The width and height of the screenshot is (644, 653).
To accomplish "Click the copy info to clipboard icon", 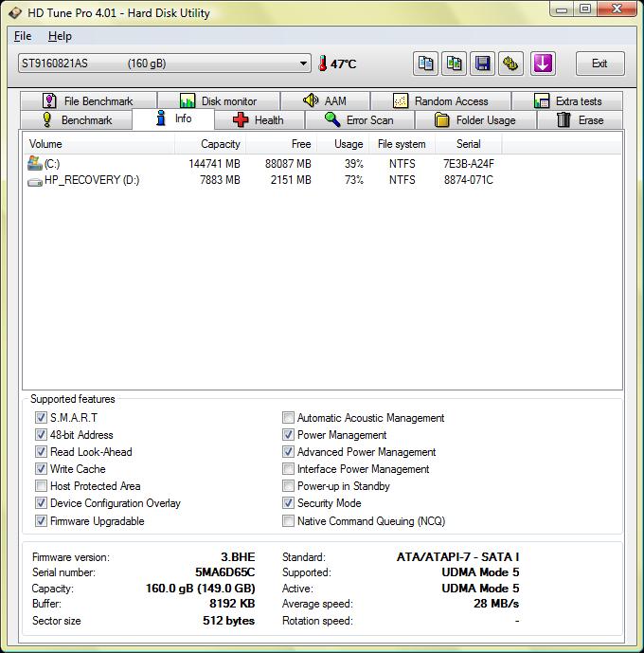I will [425, 63].
